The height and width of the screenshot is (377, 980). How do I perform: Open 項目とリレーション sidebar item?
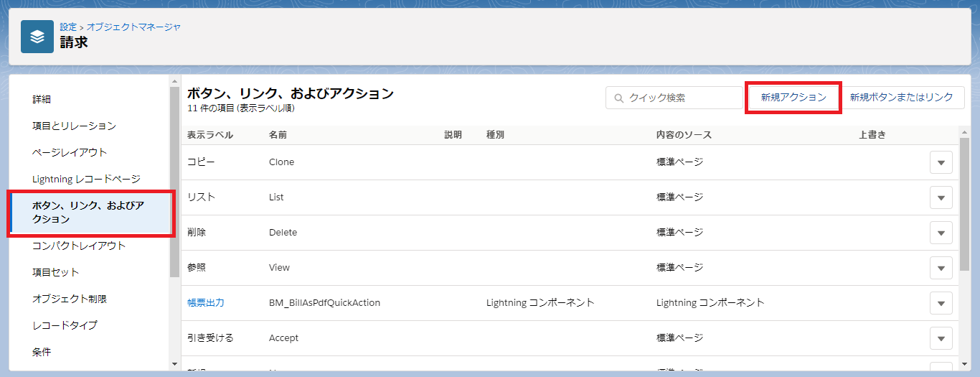[x=74, y=126]
